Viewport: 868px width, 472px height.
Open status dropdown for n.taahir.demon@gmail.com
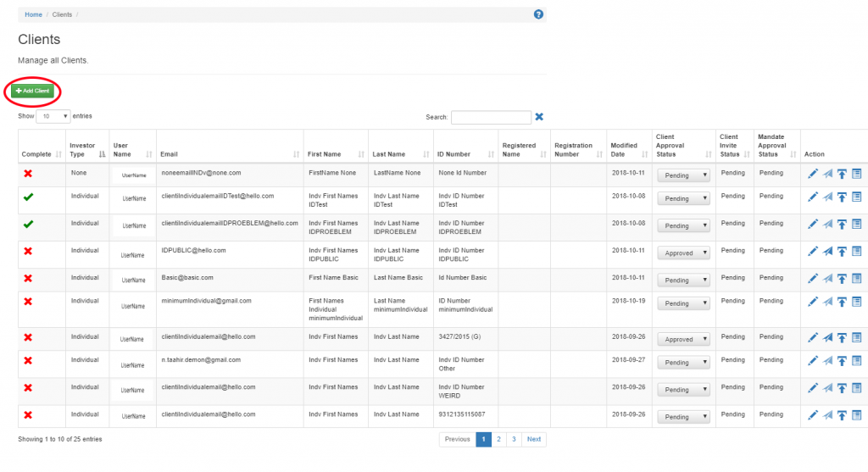(x=684, y=363)
